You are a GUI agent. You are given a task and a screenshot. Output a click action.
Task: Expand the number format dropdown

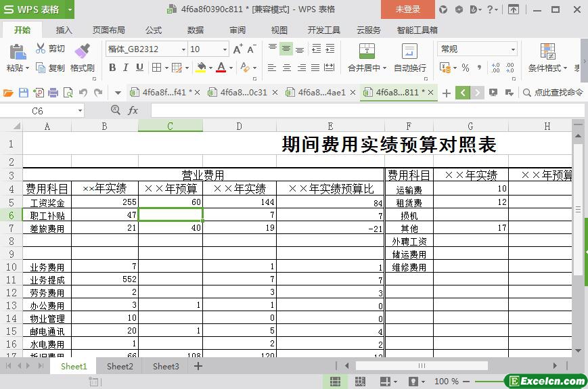pos(513,49)
